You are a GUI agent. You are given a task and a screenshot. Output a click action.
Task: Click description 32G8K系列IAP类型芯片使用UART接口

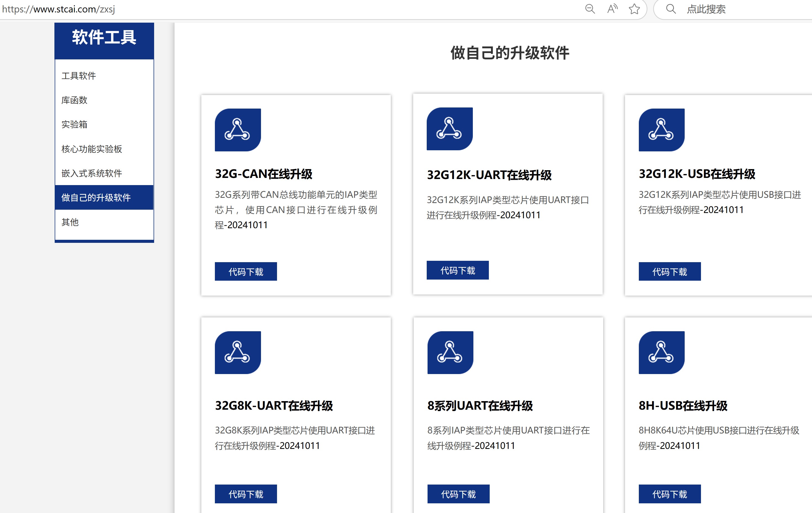tap(295, 438)
